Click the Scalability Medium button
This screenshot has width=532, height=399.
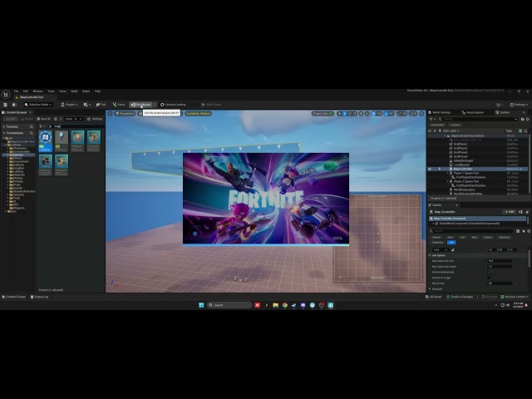(198, 114)
